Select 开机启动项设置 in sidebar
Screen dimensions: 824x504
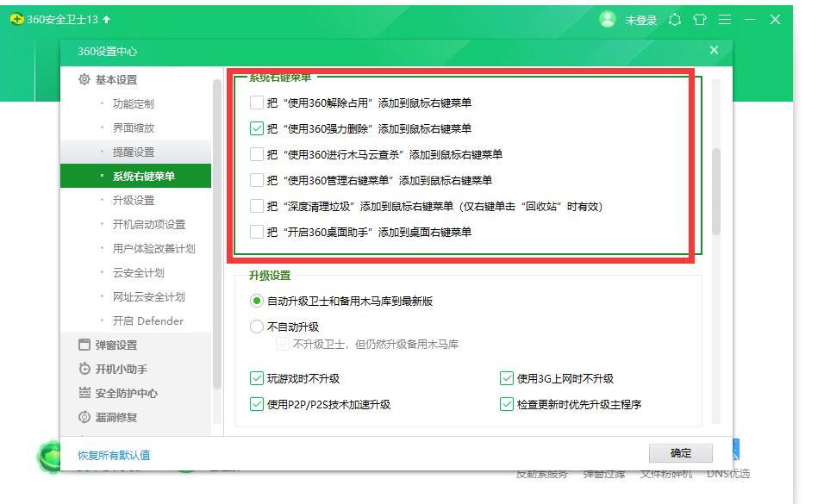coord(135,224)
